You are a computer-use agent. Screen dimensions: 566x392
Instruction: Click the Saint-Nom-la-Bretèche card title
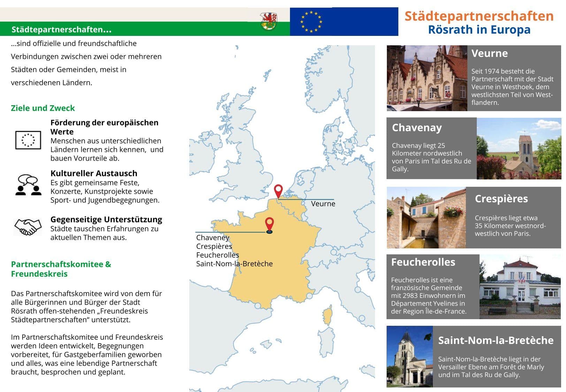coord(496,340)
